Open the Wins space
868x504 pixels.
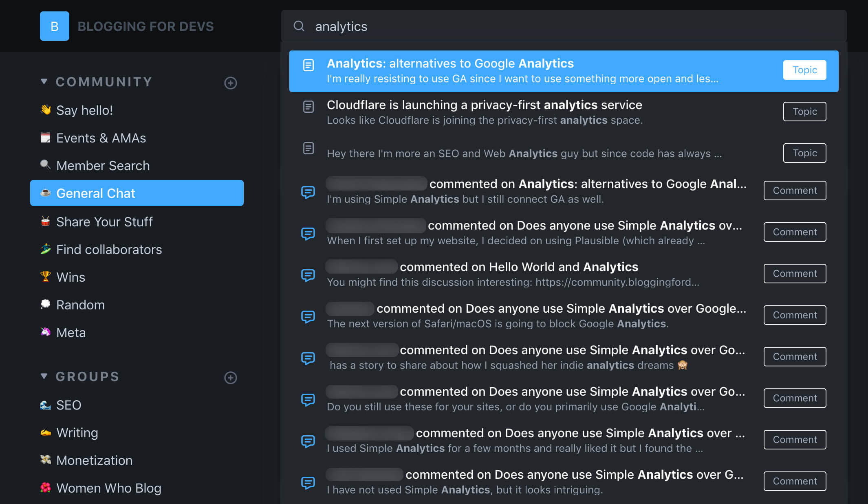(137, 277)
